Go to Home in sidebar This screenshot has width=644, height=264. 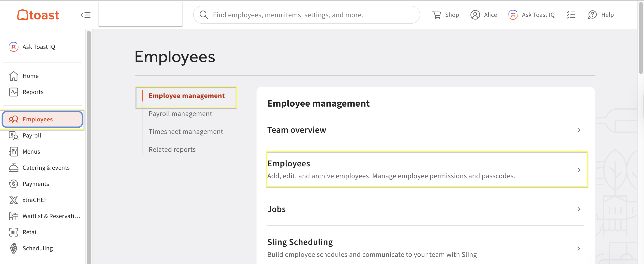point(30,76)
